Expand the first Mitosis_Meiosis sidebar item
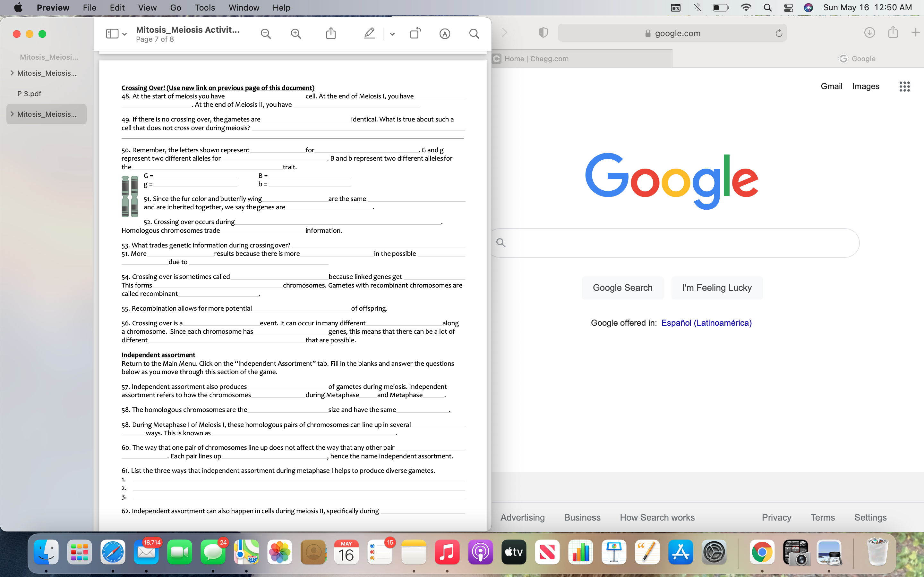The width and height of the screenshot is (924, 577). 12,73
